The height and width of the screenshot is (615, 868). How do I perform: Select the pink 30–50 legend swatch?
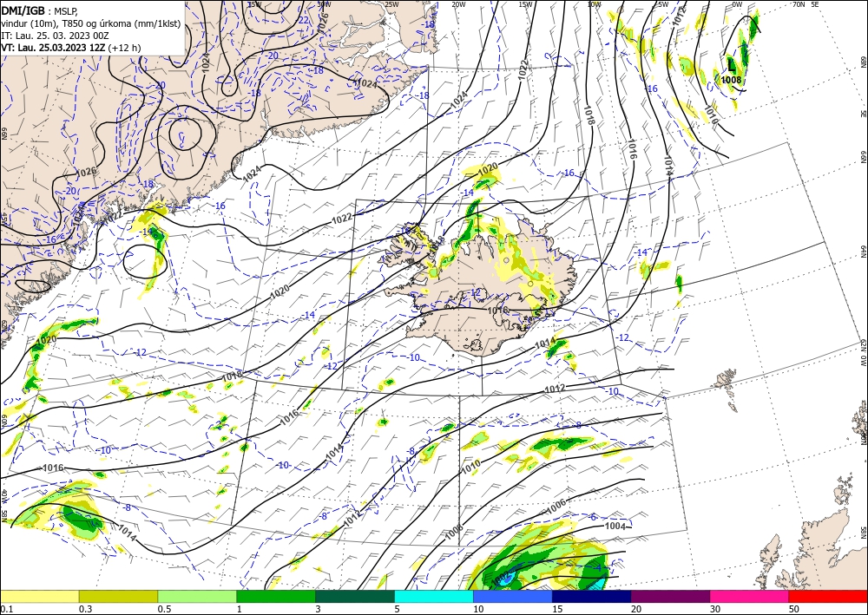pyautogui.click(x=750, y=596)
